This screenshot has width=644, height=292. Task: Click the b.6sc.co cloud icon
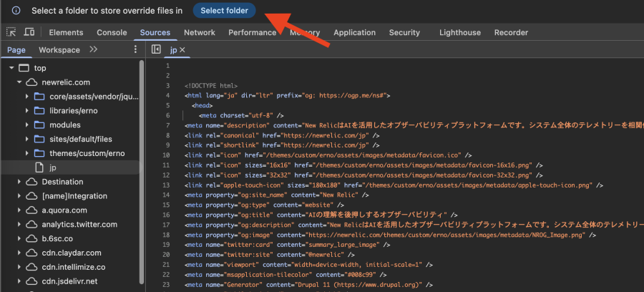pos(31,238)
